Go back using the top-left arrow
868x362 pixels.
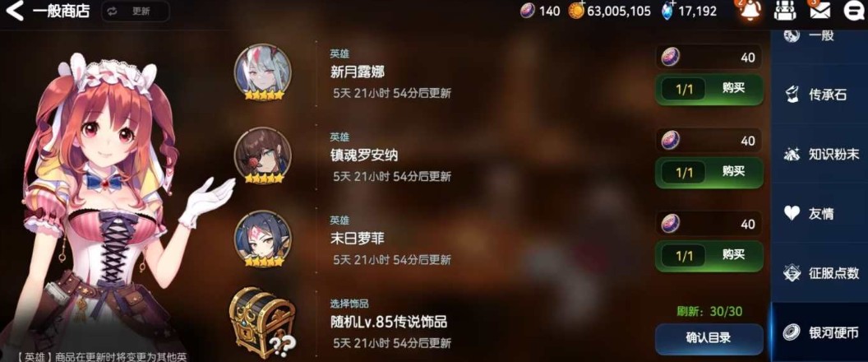(15, 11)
